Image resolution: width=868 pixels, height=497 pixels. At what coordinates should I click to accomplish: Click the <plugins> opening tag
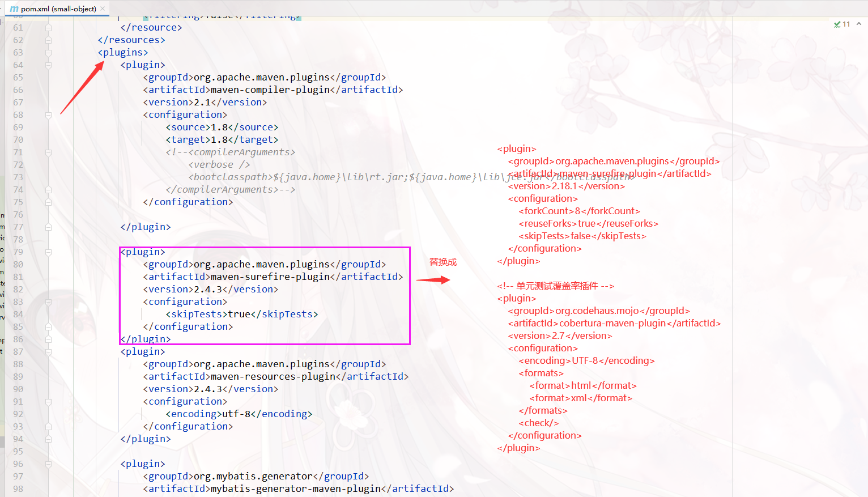click(x=123, y=52)
